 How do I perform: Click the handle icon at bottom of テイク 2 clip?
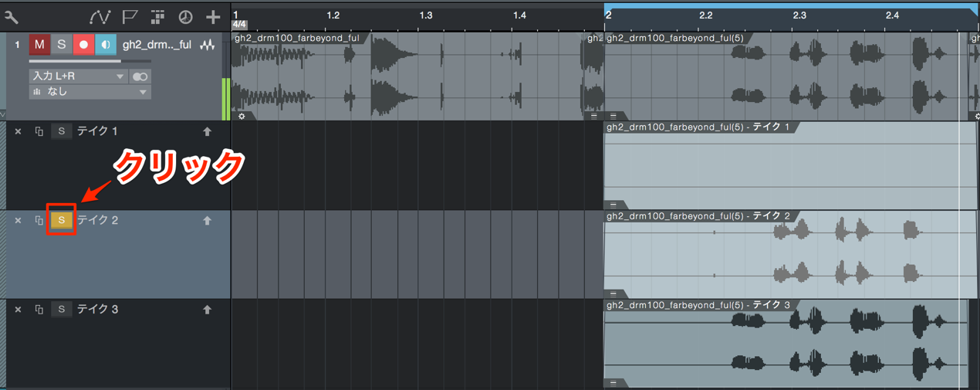pyautogui.click(x=613, y=293)
